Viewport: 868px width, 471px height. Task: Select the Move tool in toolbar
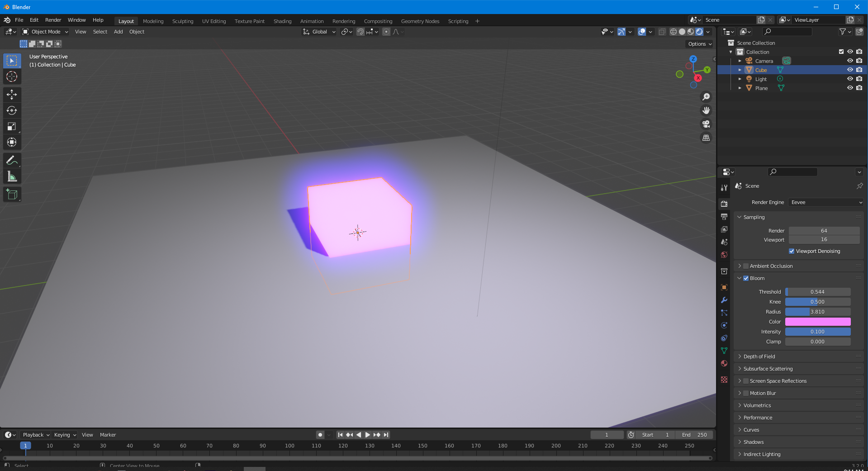coord(12,94)
